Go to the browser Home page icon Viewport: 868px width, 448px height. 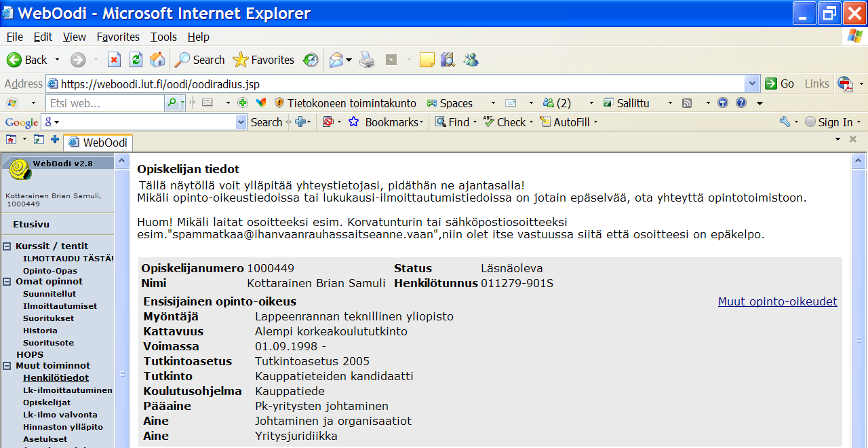[x=157, y=60]
